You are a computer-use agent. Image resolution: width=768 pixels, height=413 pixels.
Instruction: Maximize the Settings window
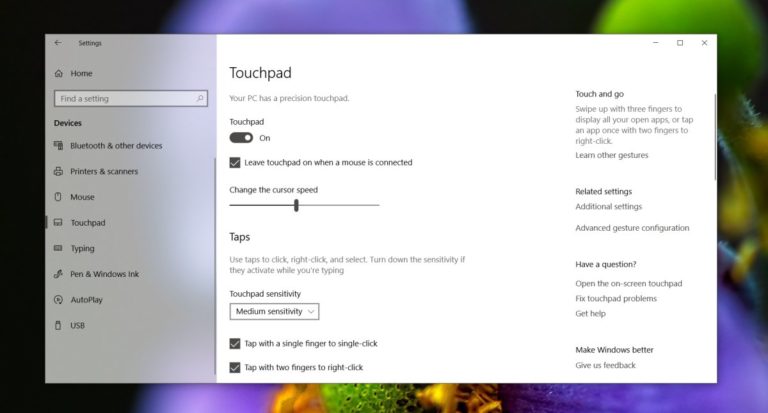(680, 43)
